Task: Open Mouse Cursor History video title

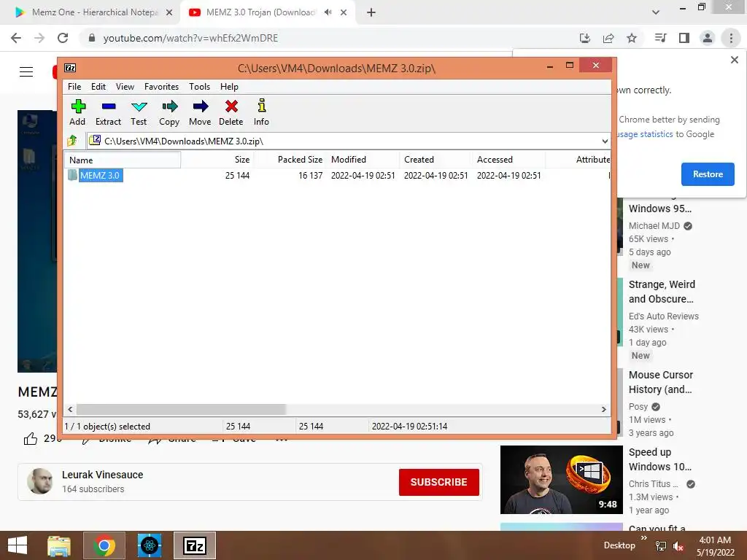Action: [x=661, y=382]
